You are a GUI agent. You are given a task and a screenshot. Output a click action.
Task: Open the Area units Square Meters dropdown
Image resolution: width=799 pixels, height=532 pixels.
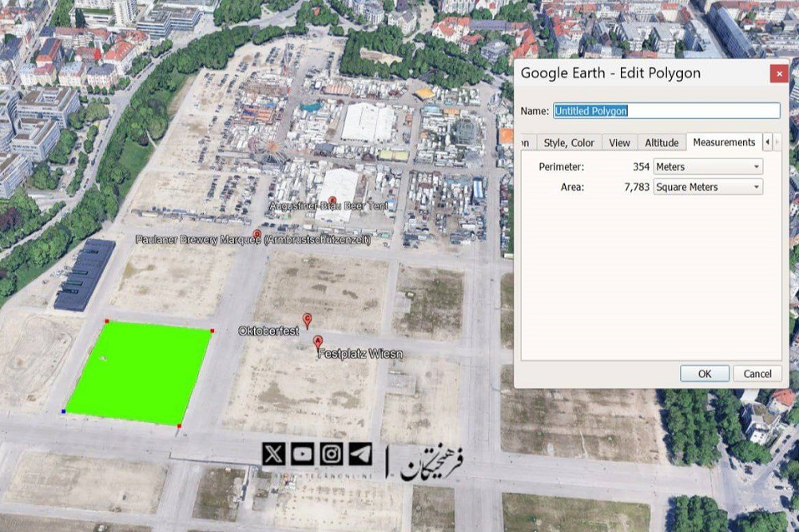(707, 187)
